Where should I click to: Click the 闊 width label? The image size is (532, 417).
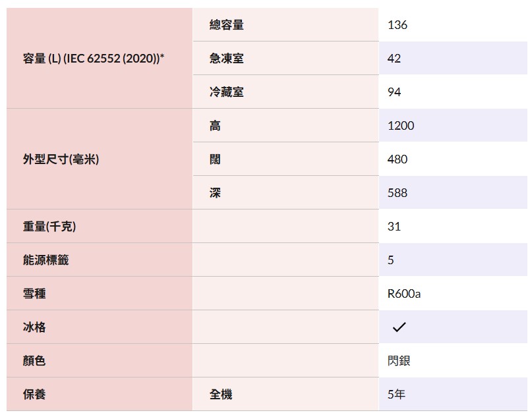(x=215, y=159)
